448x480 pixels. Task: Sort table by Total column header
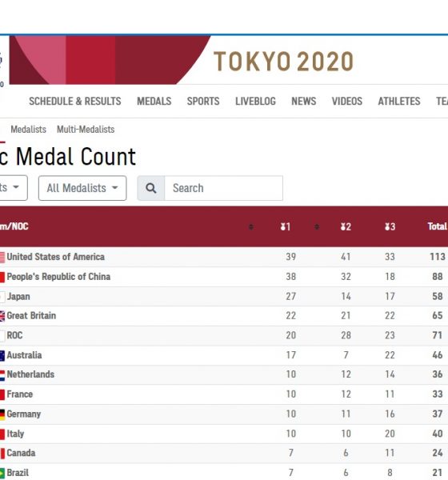[x=438, y=226]
